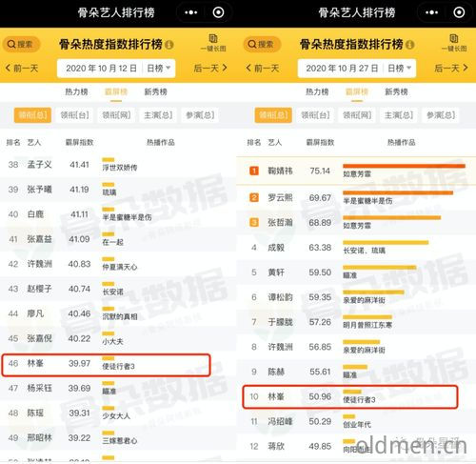The width and height of the screenshot is (476, 464).
Task: Select 霸屏榜 tab in October 12 panel
Action: tap(116, 92)
